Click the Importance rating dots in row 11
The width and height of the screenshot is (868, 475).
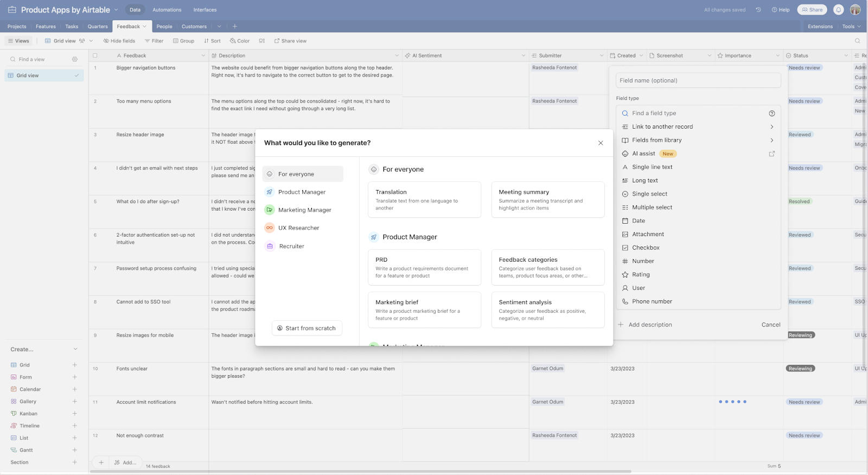[732, 402]
